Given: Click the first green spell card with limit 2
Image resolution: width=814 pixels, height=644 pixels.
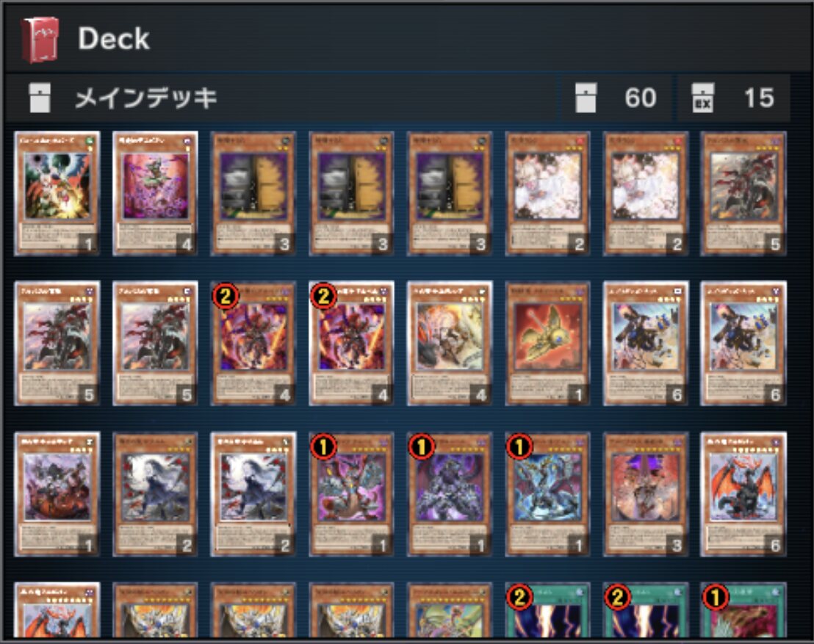Looking at the screenshot, I should tap(547, 610).
